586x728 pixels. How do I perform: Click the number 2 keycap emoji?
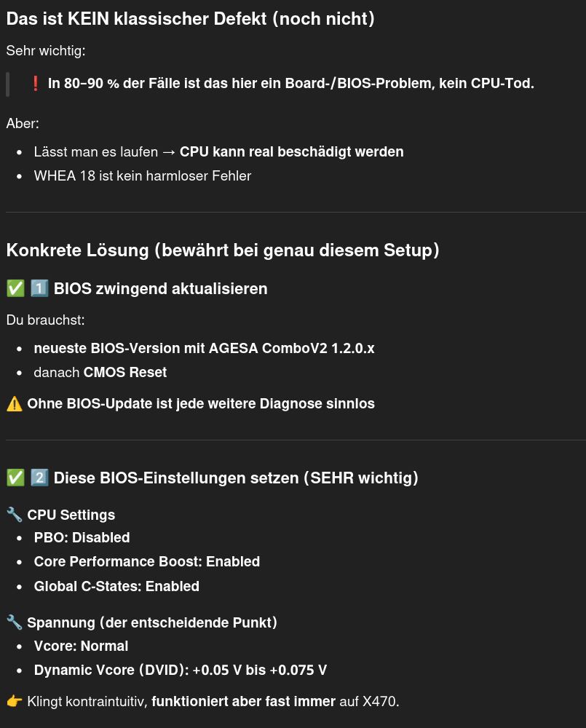(39, 478)
